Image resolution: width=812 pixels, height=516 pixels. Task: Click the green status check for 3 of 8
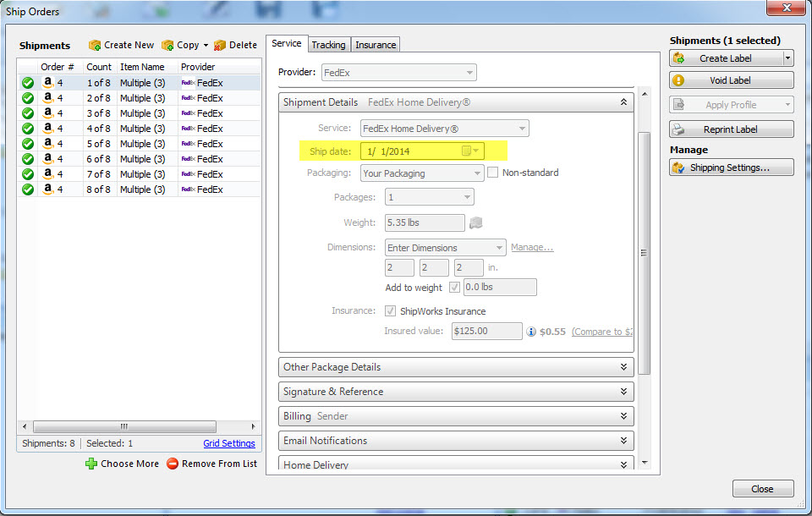coord(28,113)
